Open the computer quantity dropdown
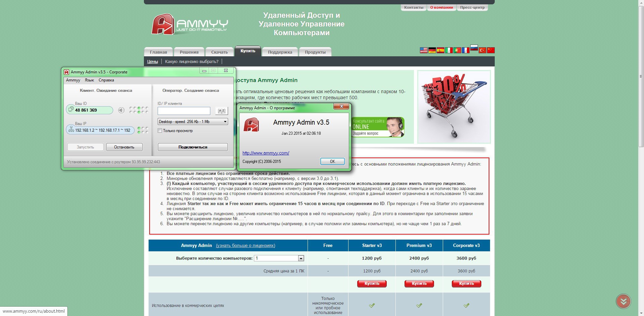Screen dimensions: 644x316 tap(279, 258)
